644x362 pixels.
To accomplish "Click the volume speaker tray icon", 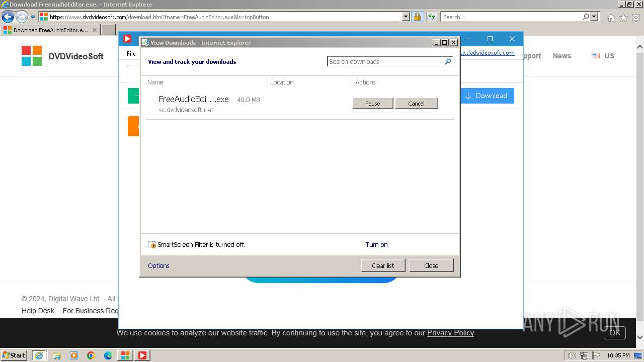I will [572, 355].
